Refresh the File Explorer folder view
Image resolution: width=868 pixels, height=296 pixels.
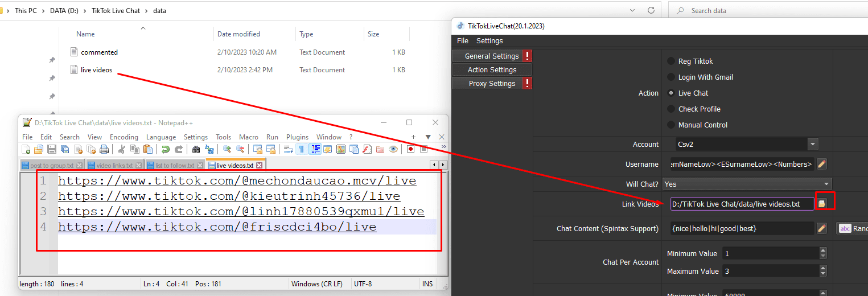[x=651, y=10]
